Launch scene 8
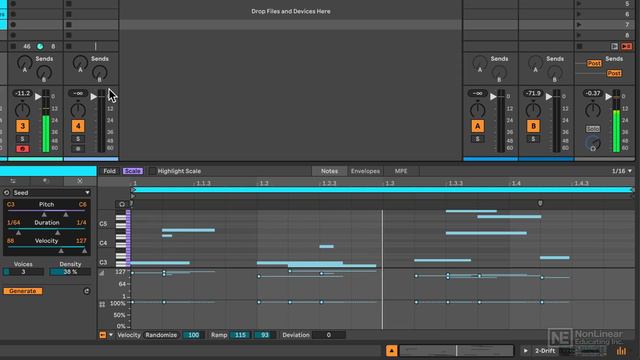Screen dimensions: 640x360 tap(578, 35)
